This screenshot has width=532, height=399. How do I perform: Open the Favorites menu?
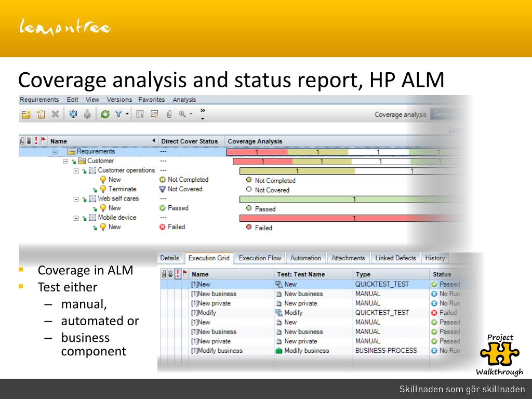click(x=152, y=99)
